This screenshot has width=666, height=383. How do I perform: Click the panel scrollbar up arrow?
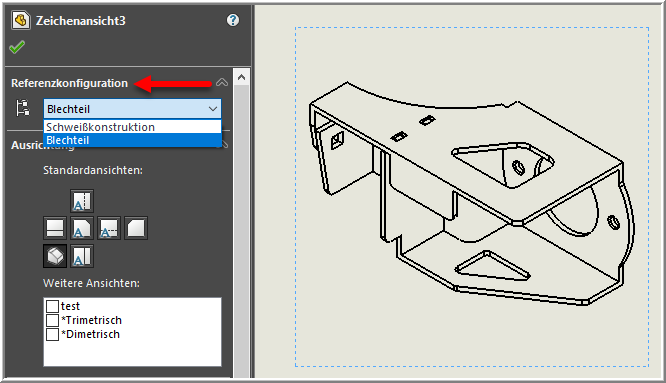pyautogui.click(x=241, y=77)
